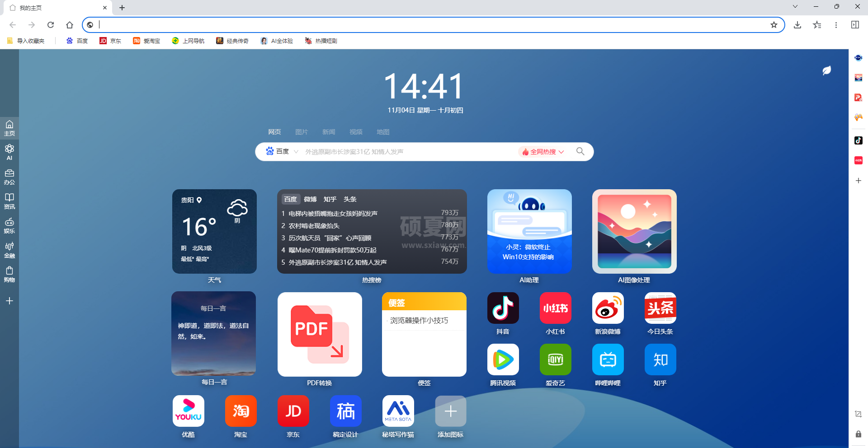Switch search type to 视频 (Video)
Viewport: 868px width, 448px height.
click(356, 132)
